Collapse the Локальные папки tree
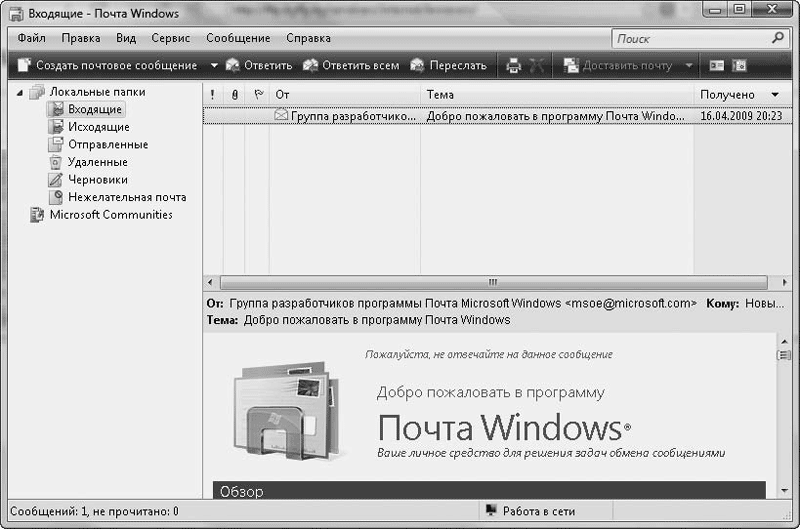 20,92
